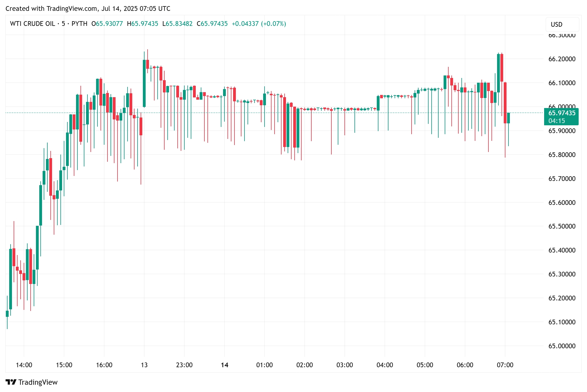Click the 65.50000 price scale label

pyautogui.click(x=562, y=226)
